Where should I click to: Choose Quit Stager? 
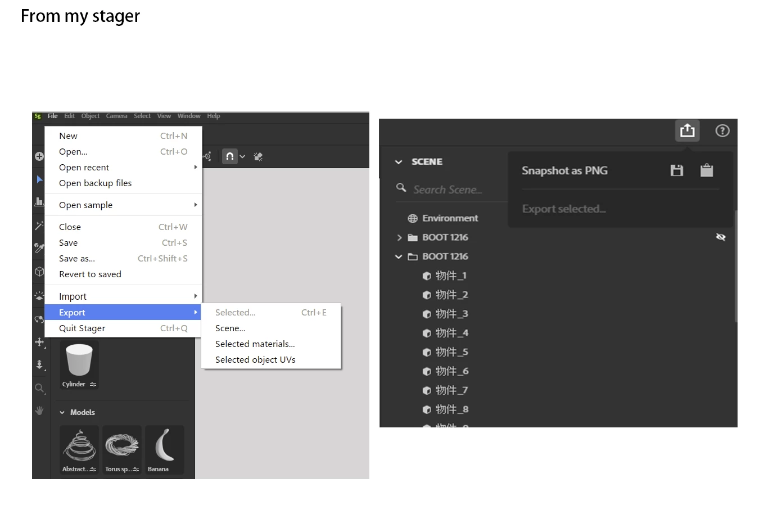(x=123, y=328)
